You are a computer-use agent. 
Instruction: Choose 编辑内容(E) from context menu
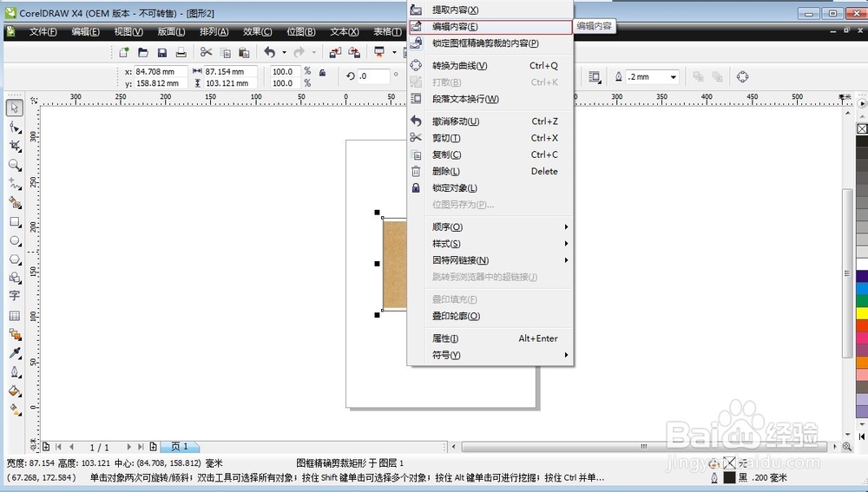(x=490, y=27)
